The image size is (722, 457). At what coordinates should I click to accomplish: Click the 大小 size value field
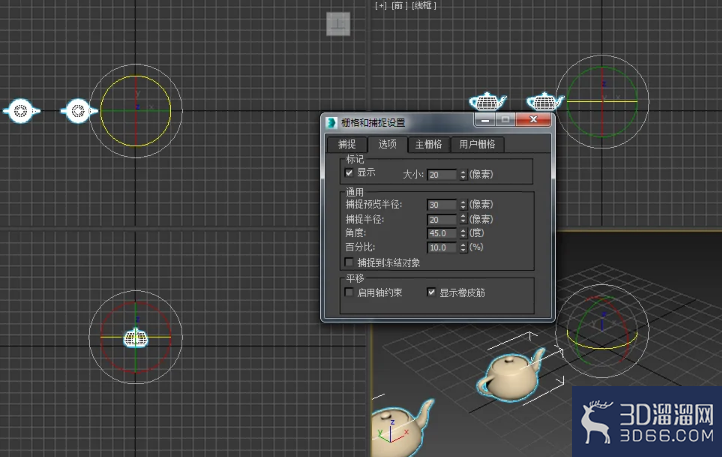[442, 175]
